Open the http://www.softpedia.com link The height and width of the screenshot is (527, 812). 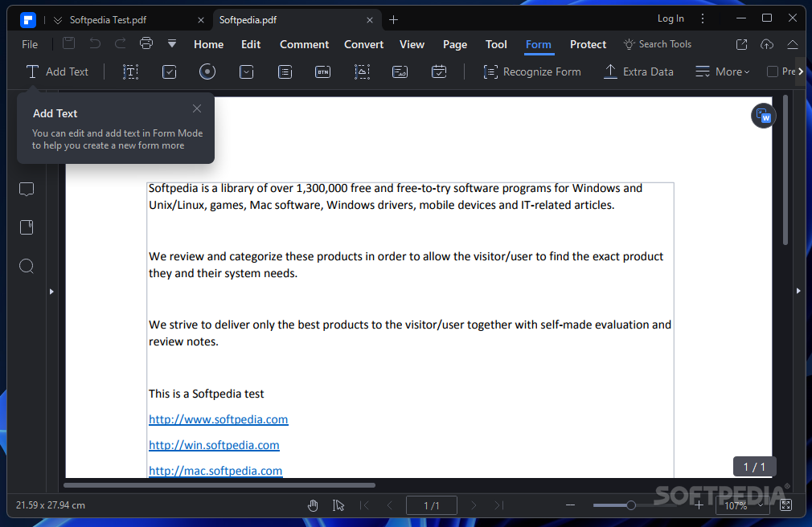tap(218, 419)
